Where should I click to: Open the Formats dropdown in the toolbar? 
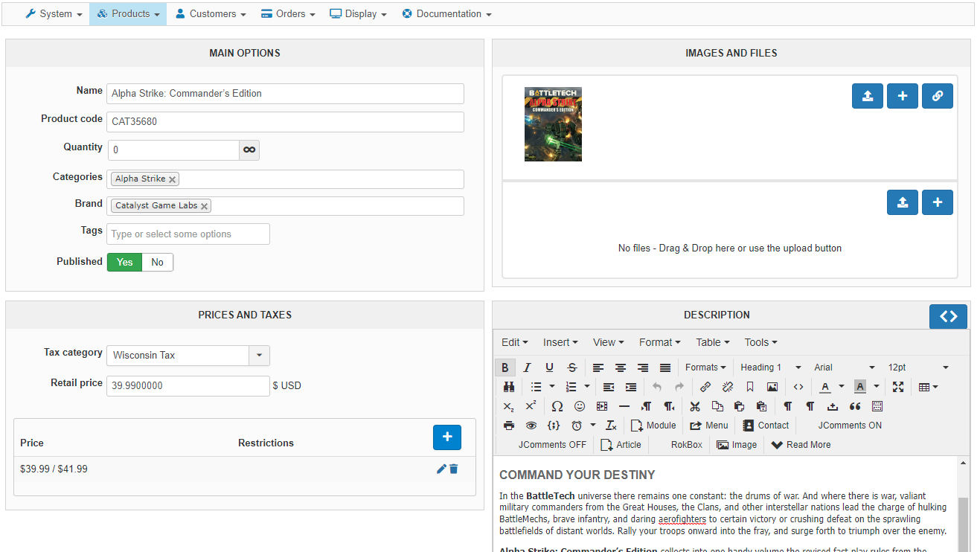pos(705,368)
